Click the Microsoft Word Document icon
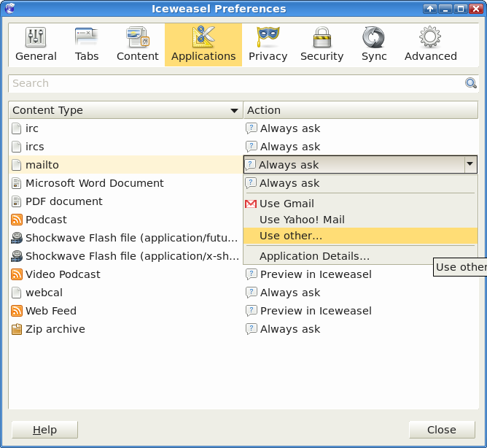 (17, 183)
